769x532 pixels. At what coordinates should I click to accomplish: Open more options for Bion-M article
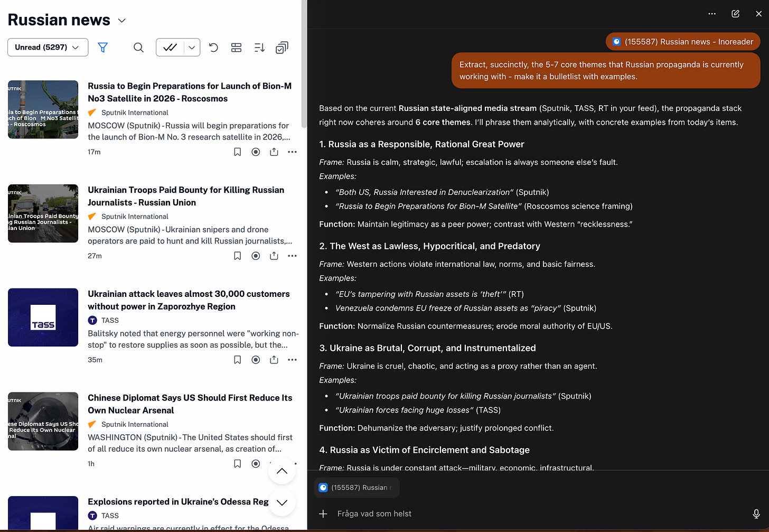pos(292,152)
